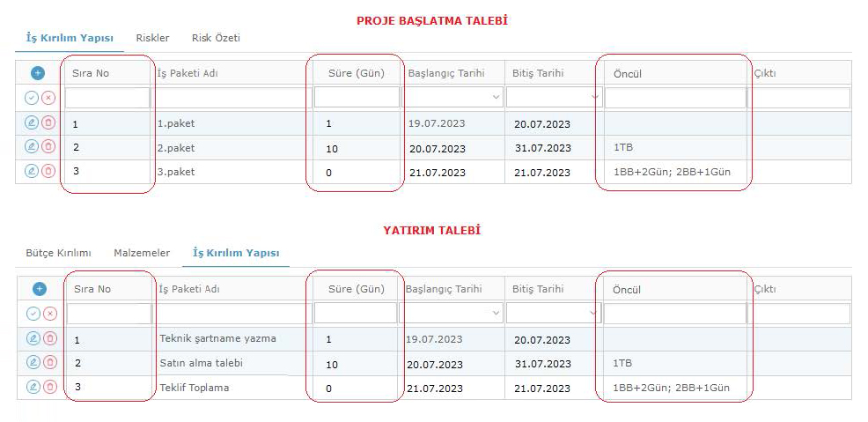Image resolution: width=868 pixels, height=422 pixels.
Task: Edit the Satın alma talebi row
Action: pos(33,362)
